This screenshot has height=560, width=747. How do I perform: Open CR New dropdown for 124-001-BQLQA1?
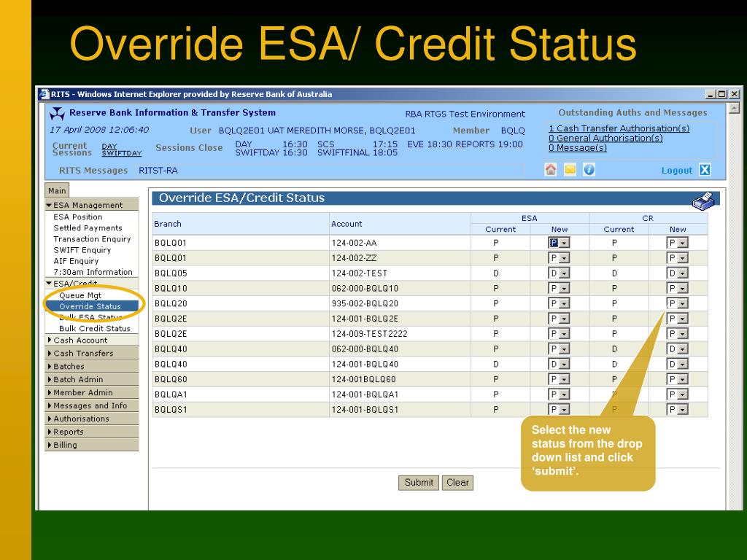pyautogui.click(x=677, y=394)
